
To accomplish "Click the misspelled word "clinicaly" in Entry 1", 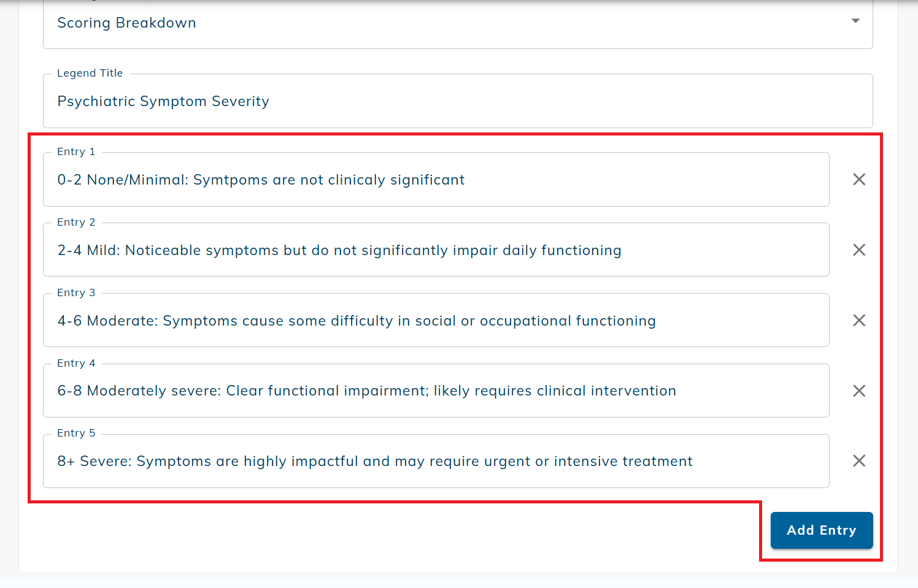I will click(356, 180).
